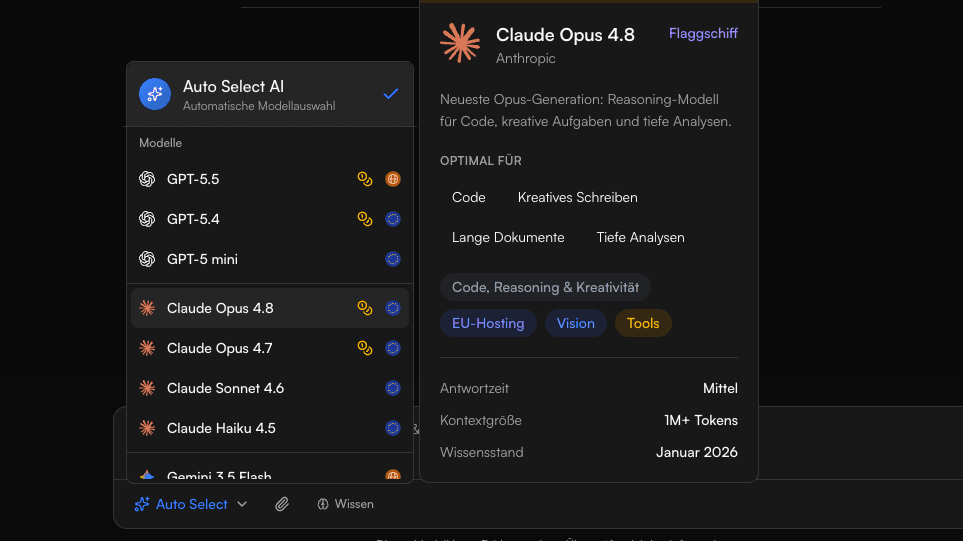The height and width of the screenshot is (541, 963).
Task: Click the Anthropic subtitle in the details card
Action: pyautogui.click(x=526, y=58)
